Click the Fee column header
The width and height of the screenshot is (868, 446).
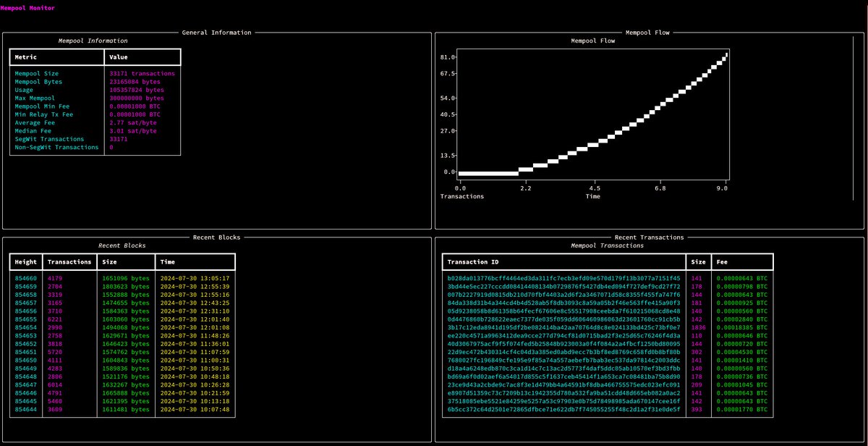point(723,262)
